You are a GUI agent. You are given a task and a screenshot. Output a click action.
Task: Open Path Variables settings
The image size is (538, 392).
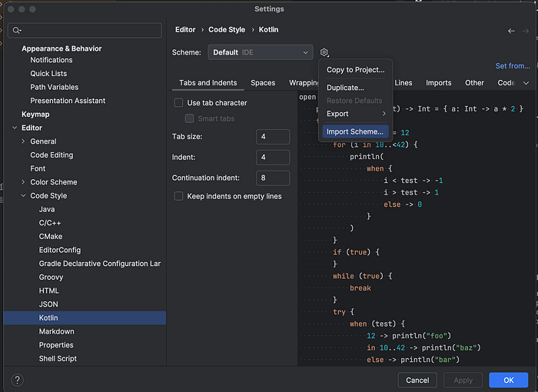55,87
